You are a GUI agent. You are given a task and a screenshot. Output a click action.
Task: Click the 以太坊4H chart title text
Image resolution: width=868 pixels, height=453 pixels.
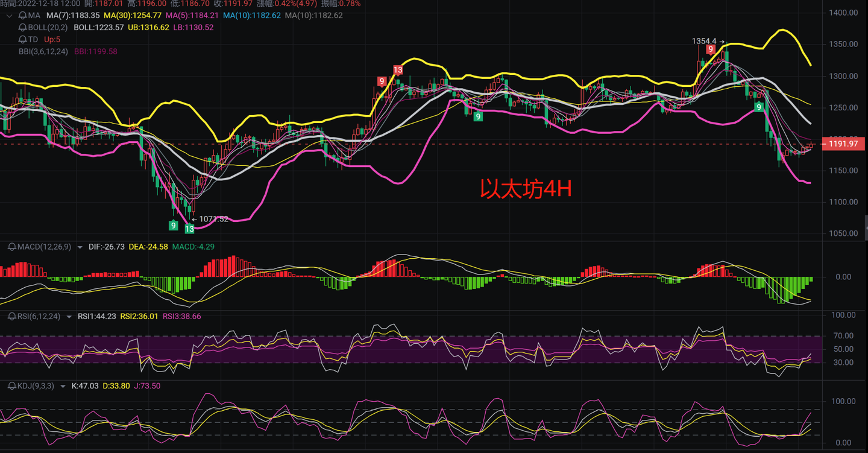[x=526, y=189]
